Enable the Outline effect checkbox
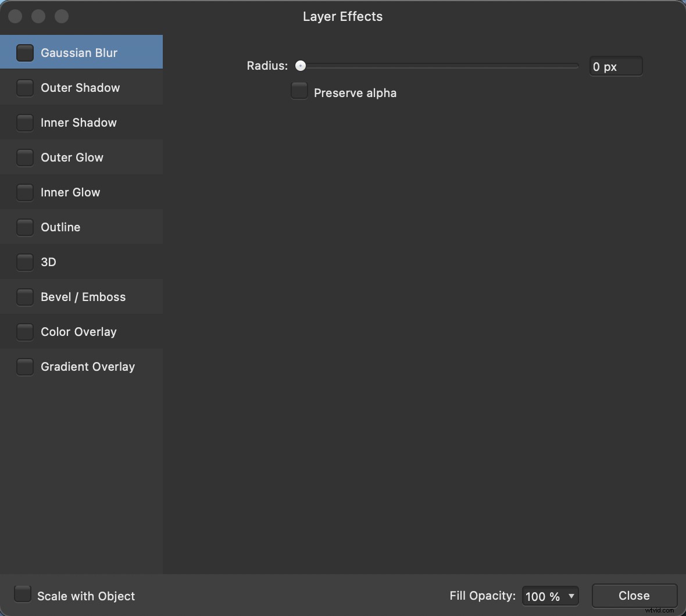 25,227
